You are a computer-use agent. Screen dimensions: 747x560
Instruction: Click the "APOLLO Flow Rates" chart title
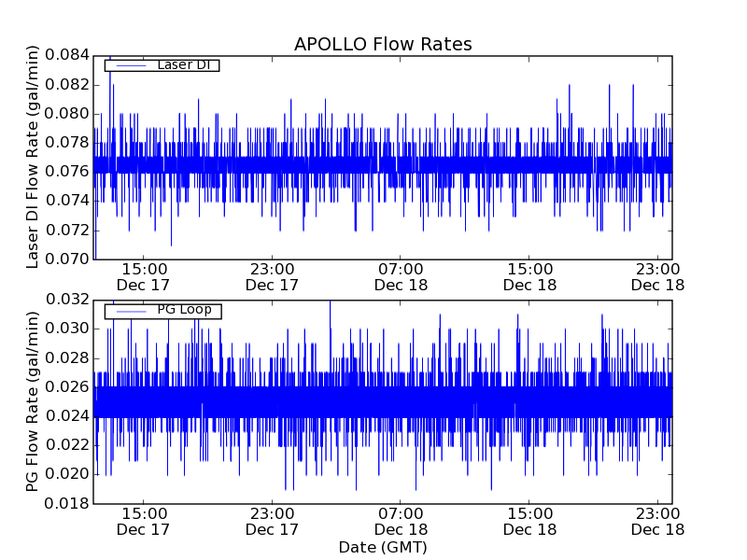coord(383,44)
